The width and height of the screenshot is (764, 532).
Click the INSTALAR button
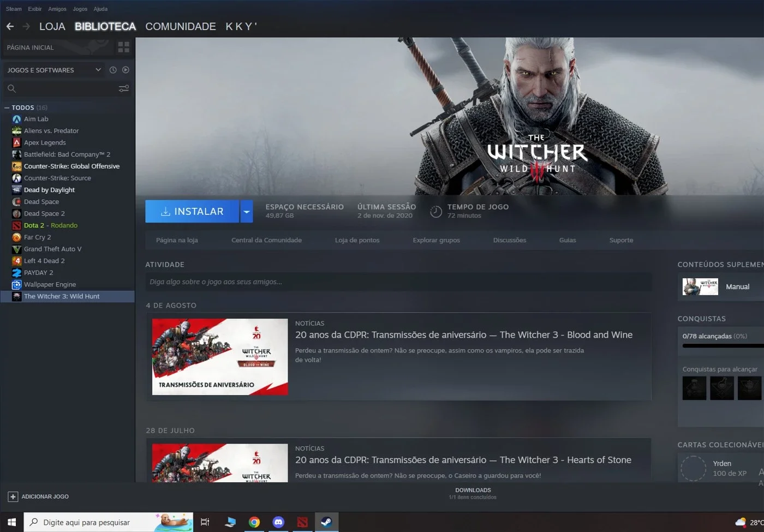[192, 212]
